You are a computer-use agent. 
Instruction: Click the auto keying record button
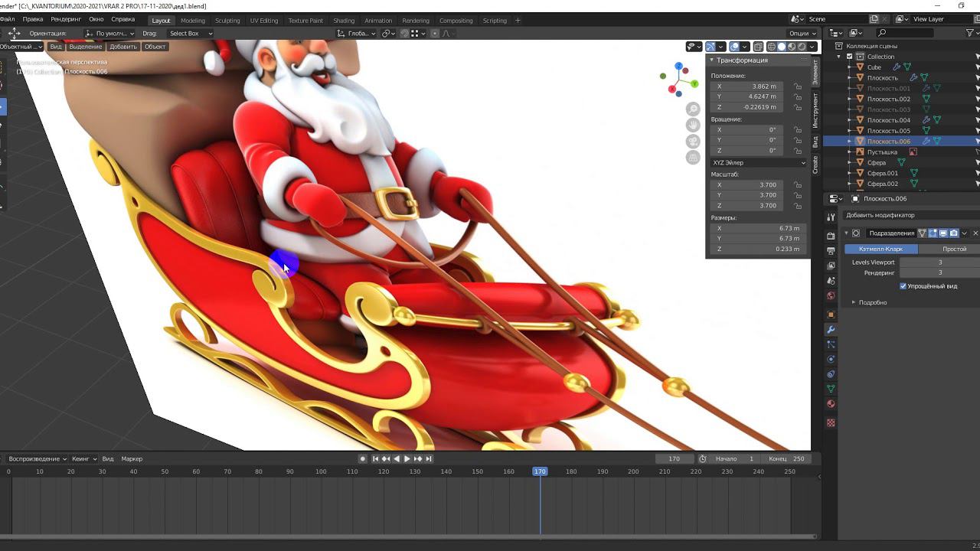point(363,458)
